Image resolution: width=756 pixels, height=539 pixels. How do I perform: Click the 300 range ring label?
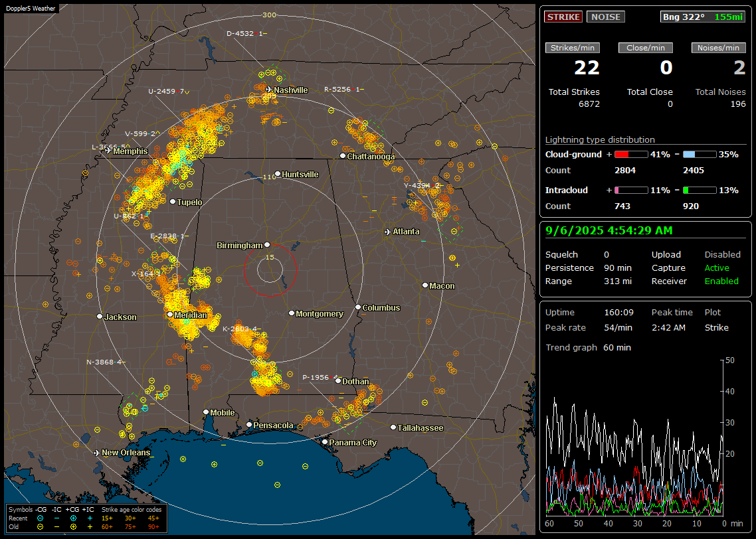point(269,15)
